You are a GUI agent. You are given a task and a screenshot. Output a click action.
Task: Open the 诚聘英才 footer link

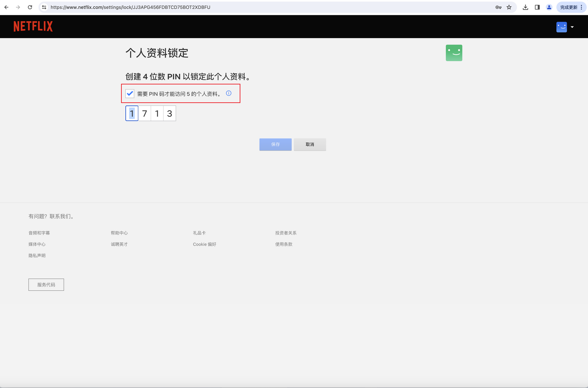click(x=119, y=244)
